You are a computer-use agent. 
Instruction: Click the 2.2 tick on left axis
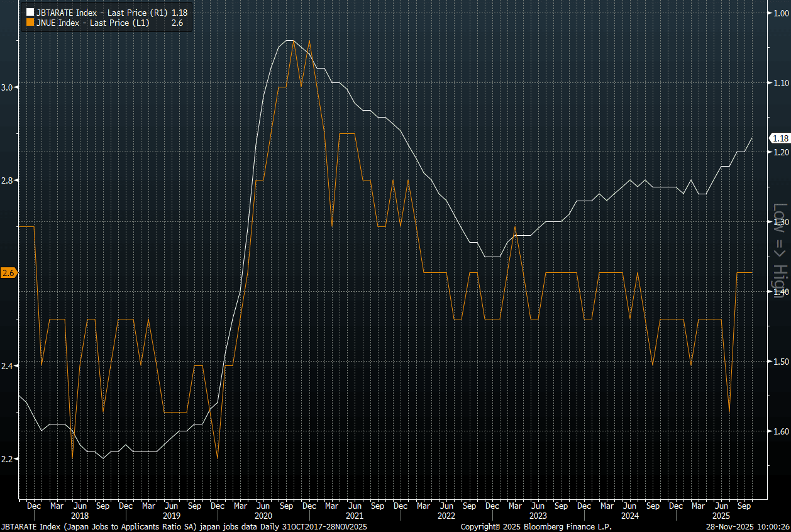[x=9, y=459]
